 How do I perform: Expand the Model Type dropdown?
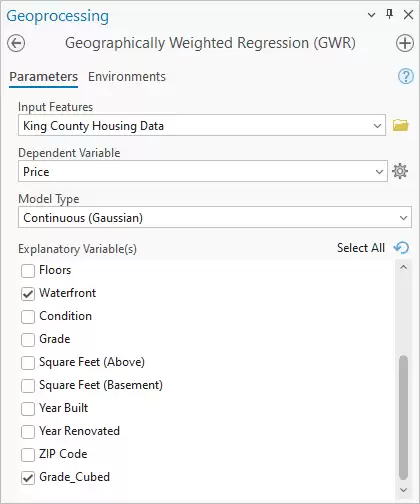[403, 218]
